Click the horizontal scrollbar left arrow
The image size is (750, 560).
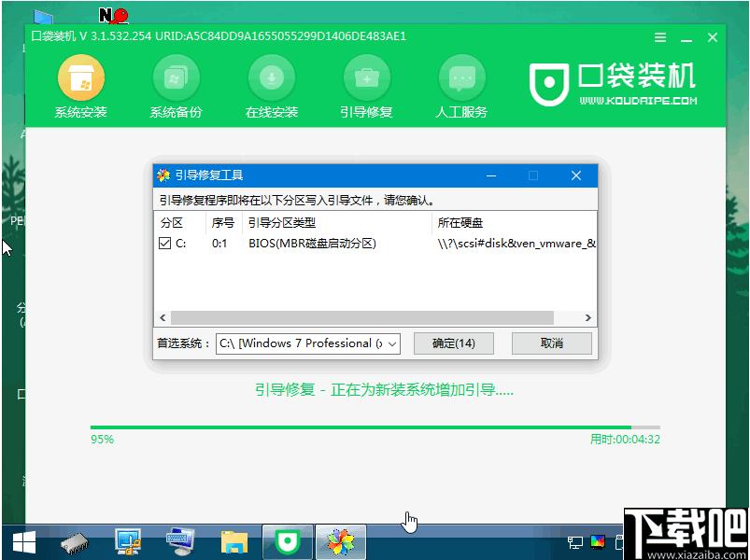[163, 317]
